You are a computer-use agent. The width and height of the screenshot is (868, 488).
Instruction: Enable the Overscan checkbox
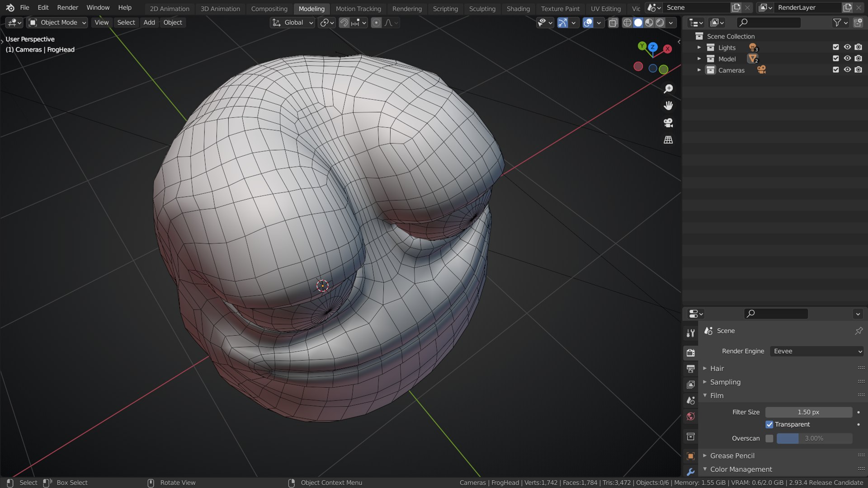click(769, 439)
